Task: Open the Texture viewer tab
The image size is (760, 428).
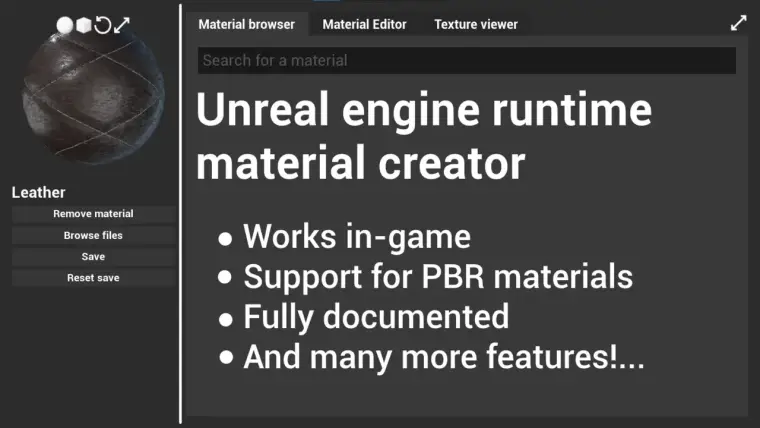Action: [x=475, y=24]
